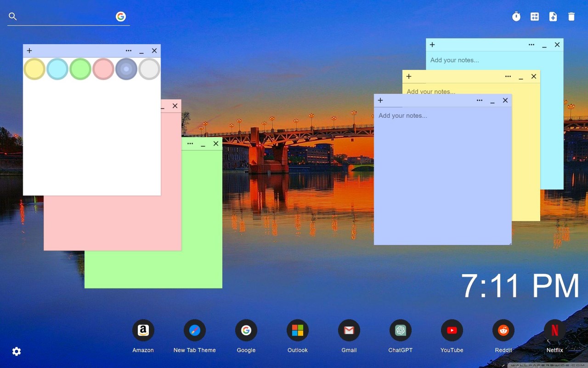The width and height of the screenshot is (588, 368).
Task: Close the yellow sticky note
Action: (x=534, y=76)
